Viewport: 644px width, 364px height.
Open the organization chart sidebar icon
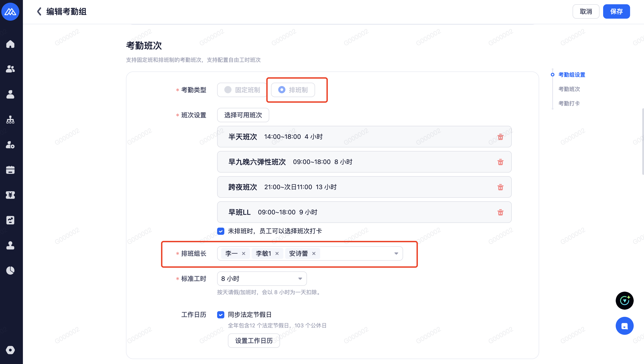coord(10,120)
